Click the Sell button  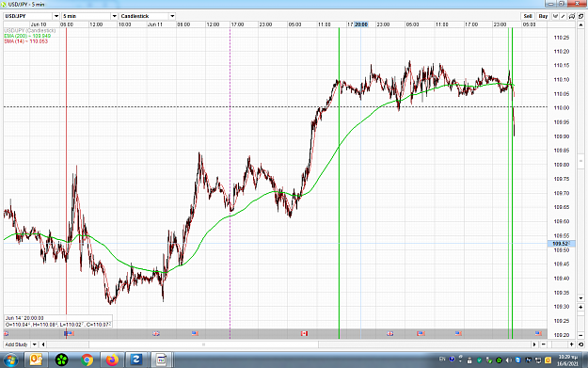click(x=528, y=16)
